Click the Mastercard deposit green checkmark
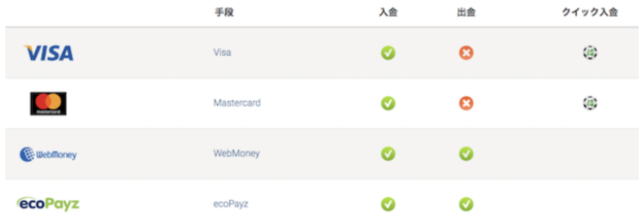The width and height of the screenshot is (644, 224). (x=388, y=104)
